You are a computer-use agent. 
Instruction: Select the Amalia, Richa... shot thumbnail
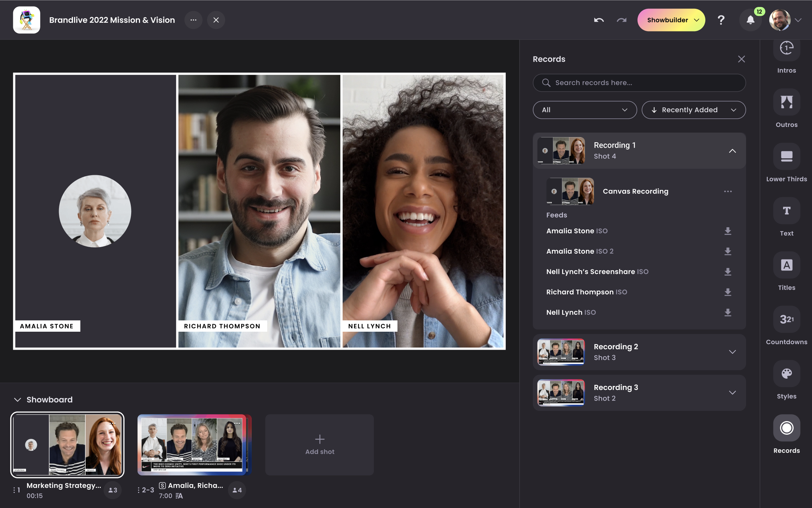pyautogui.click(x=194, y=445)
